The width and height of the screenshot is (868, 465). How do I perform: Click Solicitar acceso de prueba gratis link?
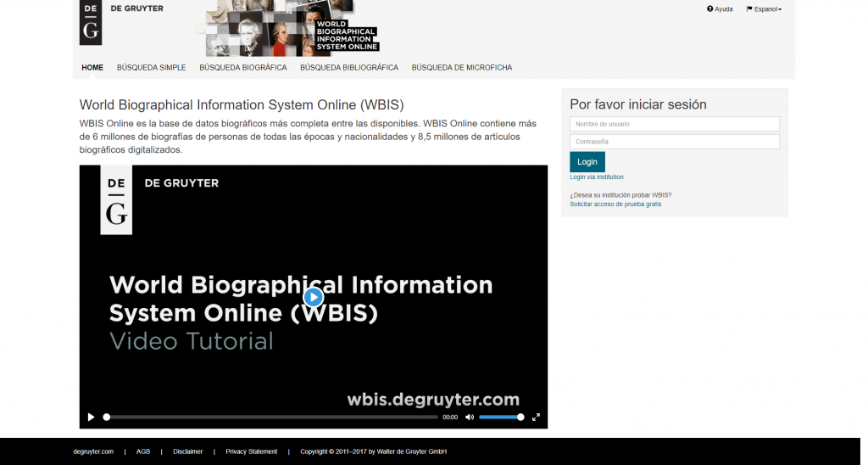(615, 204)
